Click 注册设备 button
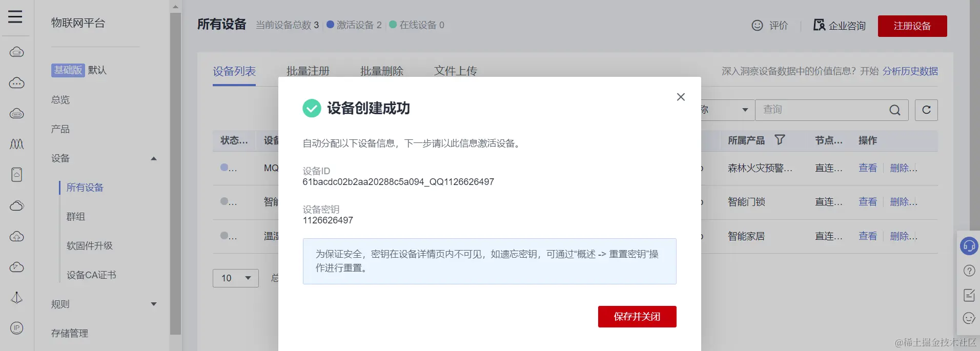980x351 pixels. coord(912,26)
